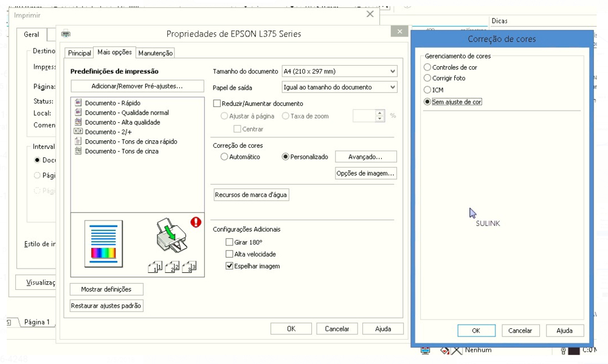Image resolution: width=608 pixels, height=364 pixels.
Task: Click the Documento - Tons de cinza rápido icon
Action: (78, 142)
